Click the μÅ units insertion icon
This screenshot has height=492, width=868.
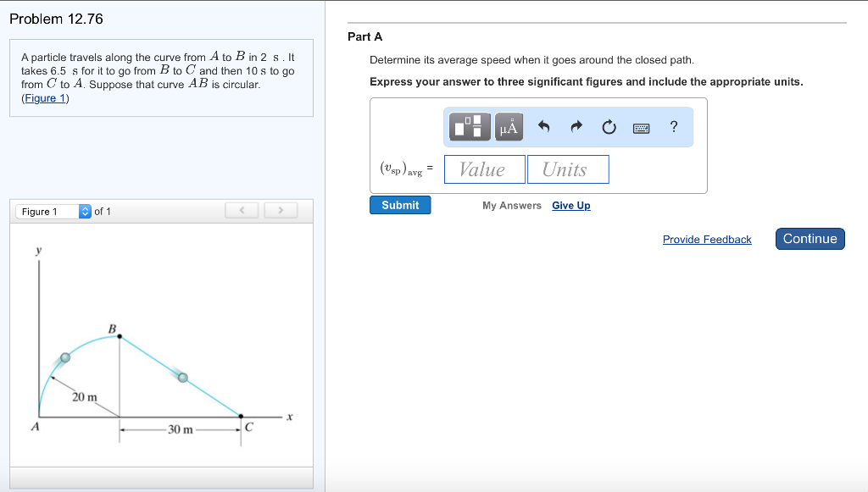[x=509, y=128]
